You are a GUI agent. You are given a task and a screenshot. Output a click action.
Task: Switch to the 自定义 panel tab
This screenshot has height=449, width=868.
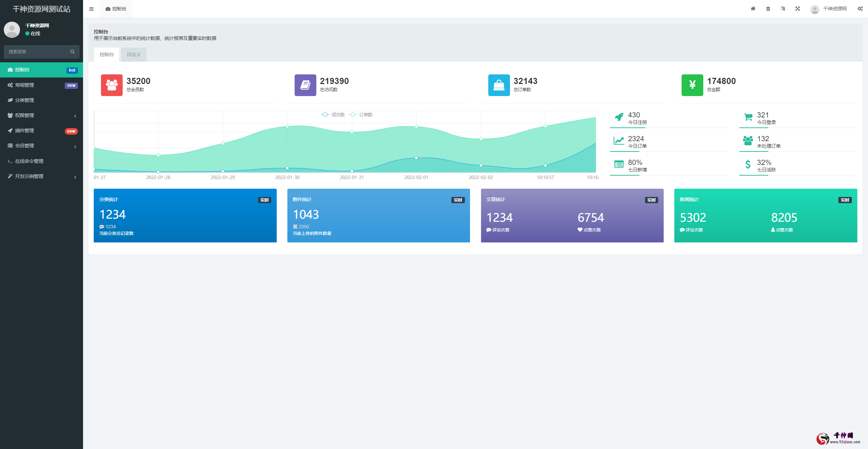[134, 54]
